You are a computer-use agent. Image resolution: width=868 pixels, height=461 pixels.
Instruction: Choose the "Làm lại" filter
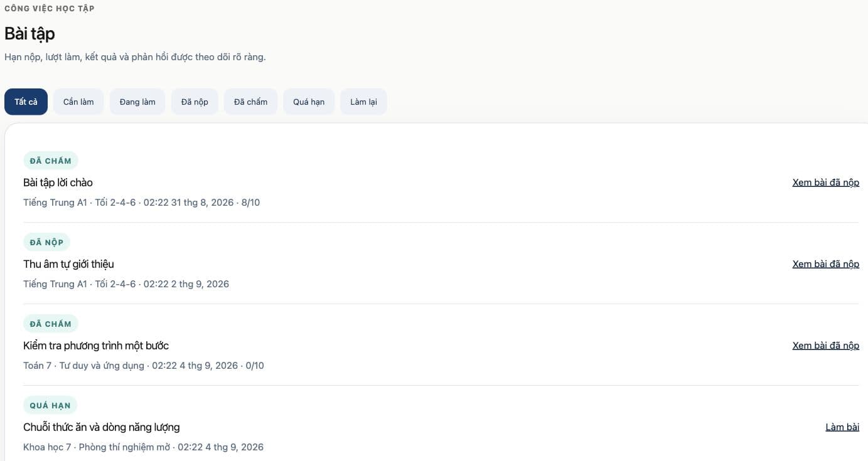(x=363, y=102)
